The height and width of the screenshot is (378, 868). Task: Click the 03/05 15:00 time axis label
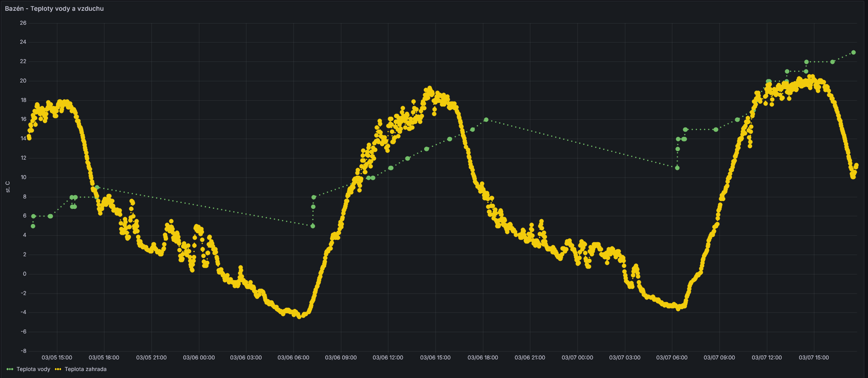(57, 358)
